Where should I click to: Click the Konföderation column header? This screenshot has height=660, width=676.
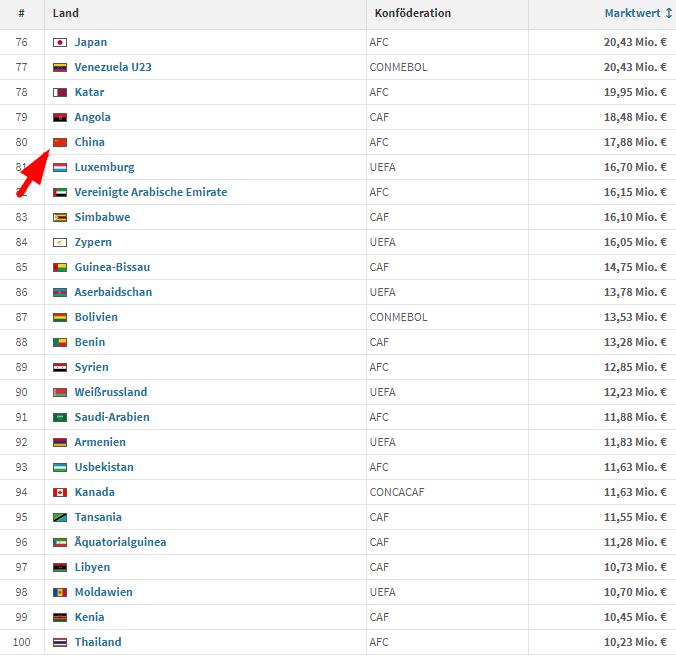pyautogui.click(x=412, y=13)
